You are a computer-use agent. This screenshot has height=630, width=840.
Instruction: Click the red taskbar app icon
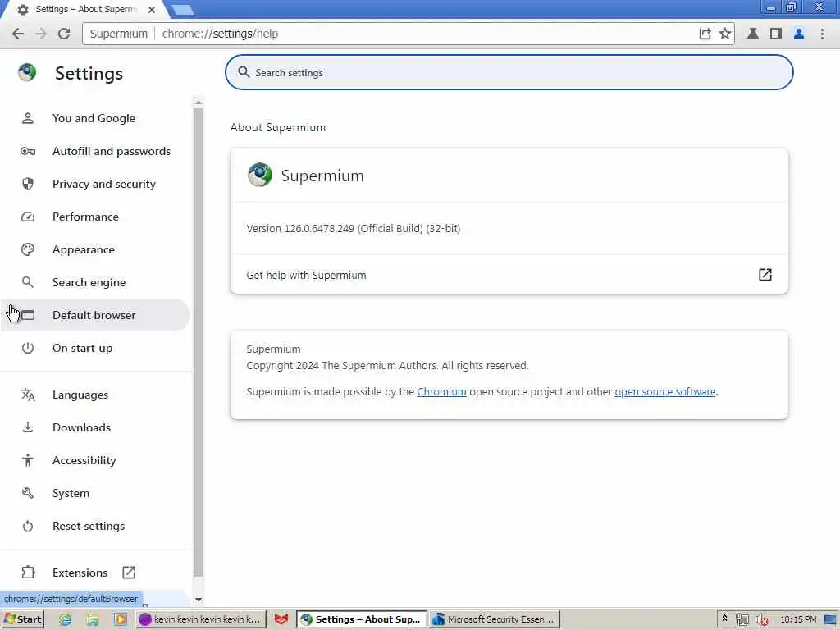(x=281, y=619)
